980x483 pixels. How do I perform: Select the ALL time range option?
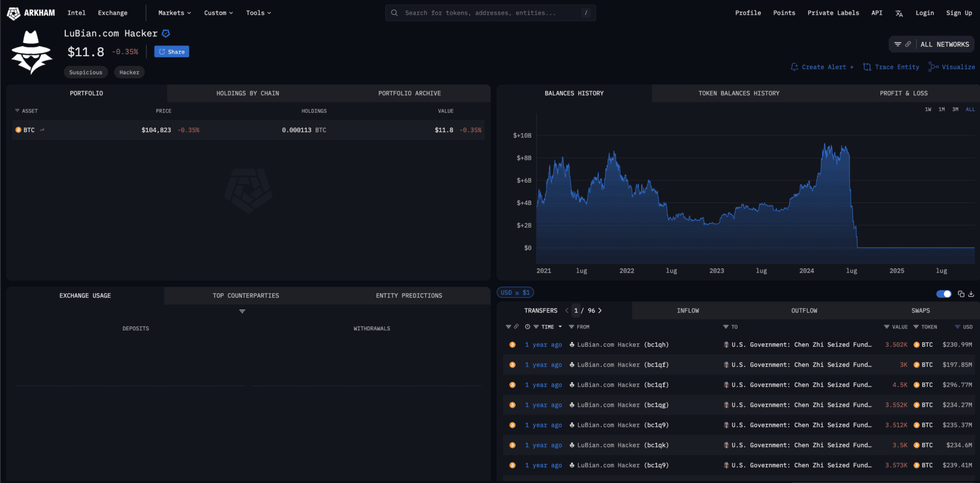click(970, 109)
